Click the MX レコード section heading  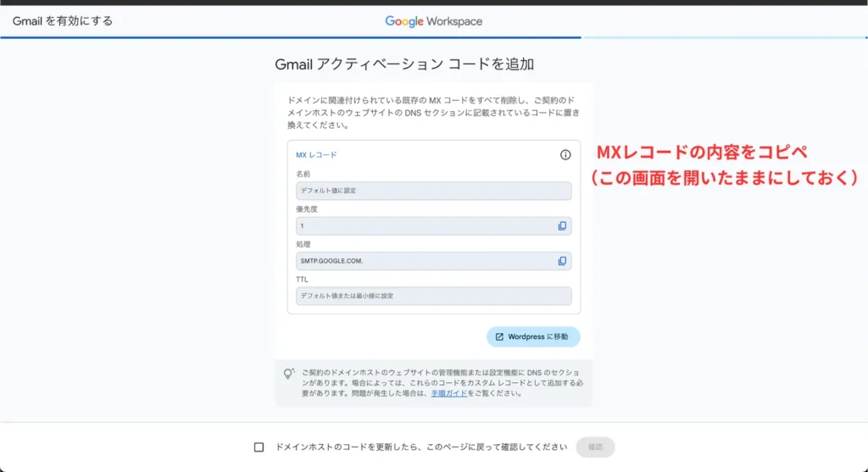tap(315, 155)
